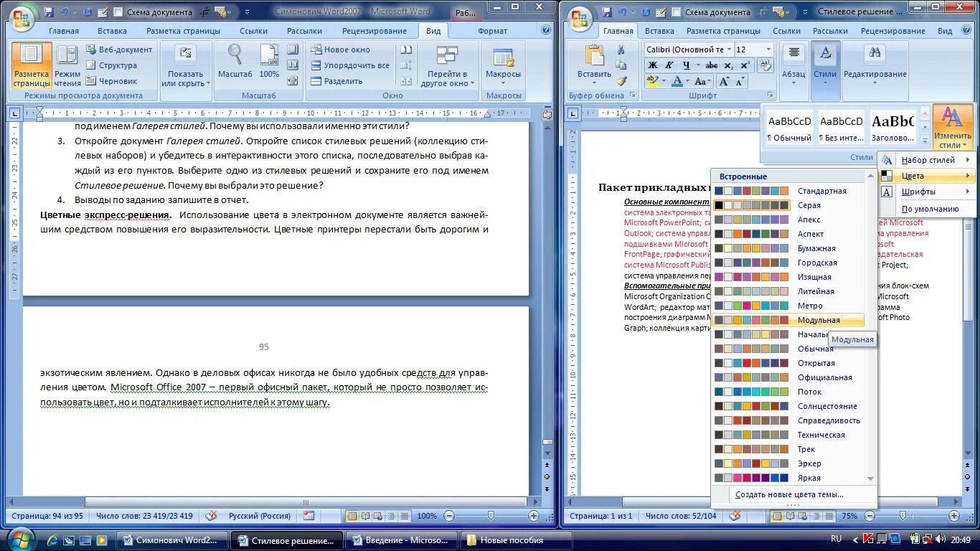980x551 pixels.
Task: Click RU language indicator in system tray
Action: pos(836,538)
